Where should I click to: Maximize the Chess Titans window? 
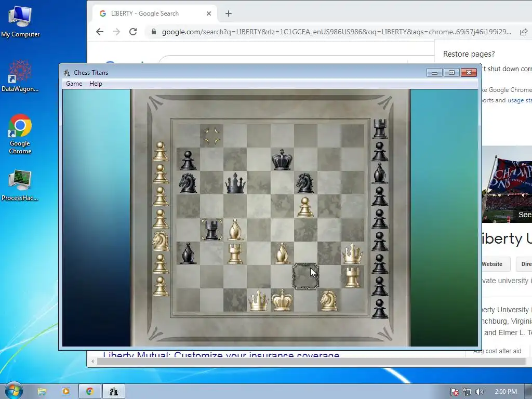(x=451, y=72)
